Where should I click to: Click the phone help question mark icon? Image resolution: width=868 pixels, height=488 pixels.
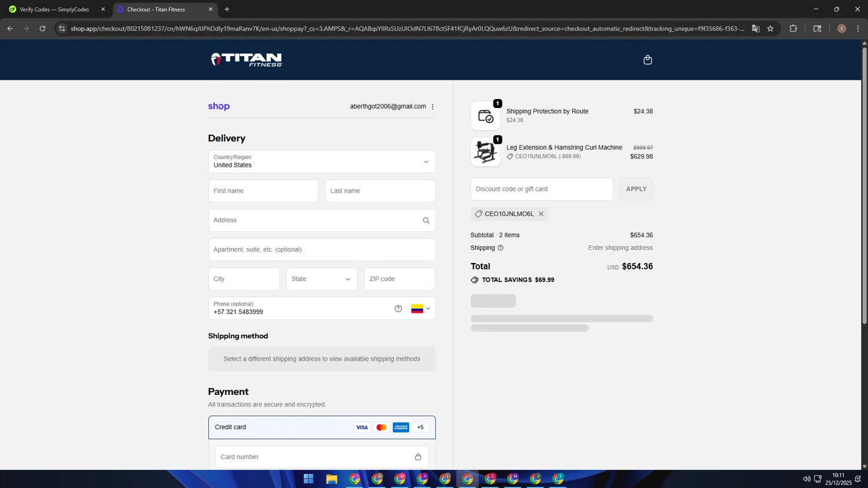(x=398, y=309)
